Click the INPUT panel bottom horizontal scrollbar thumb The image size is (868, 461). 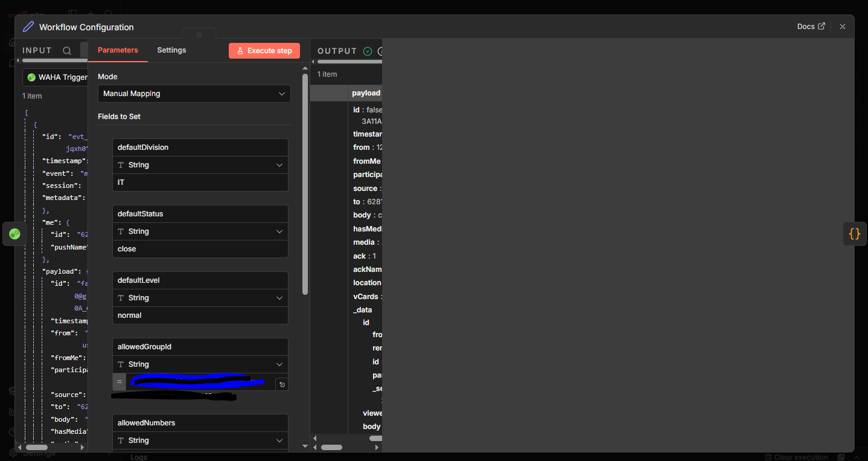(36, 448)
